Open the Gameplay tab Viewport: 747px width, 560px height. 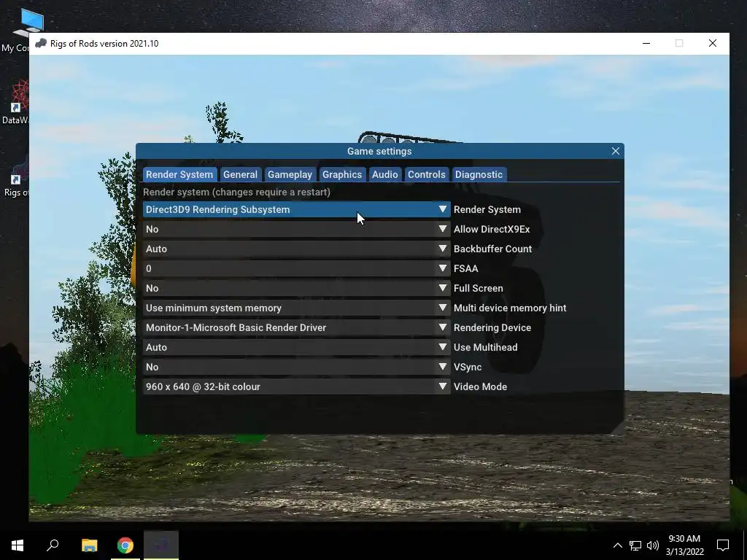pos(290,174)
